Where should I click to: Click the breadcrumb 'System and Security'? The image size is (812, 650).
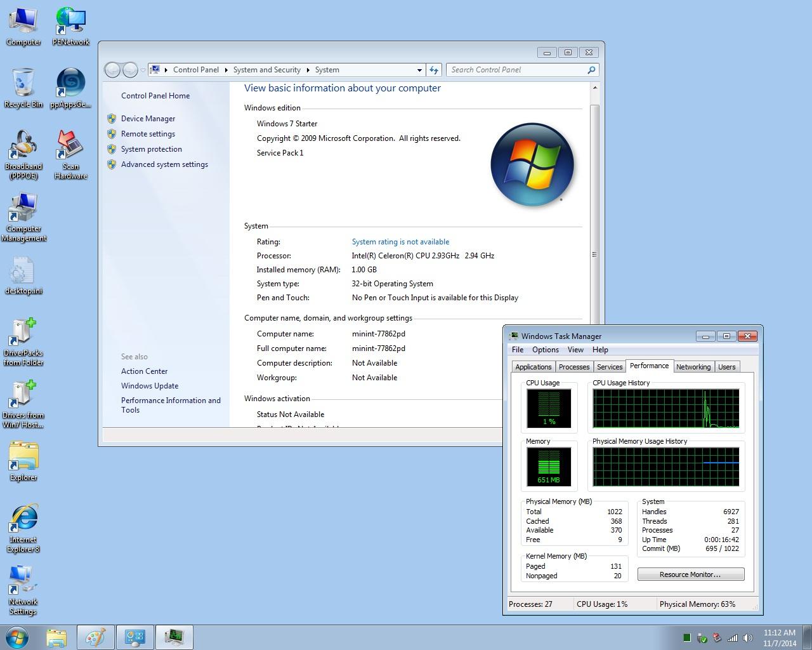click(x=266, y=70)
